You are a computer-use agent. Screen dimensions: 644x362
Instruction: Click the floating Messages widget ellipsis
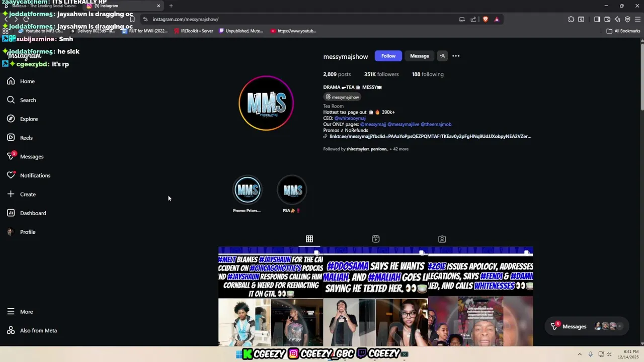click(619, 326)
